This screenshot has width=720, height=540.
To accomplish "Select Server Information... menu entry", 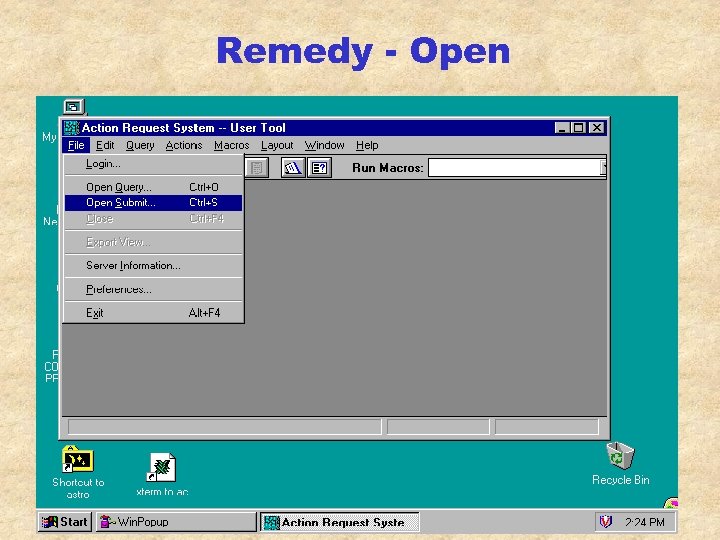I will pyautogui.click(x=153, y=265).
